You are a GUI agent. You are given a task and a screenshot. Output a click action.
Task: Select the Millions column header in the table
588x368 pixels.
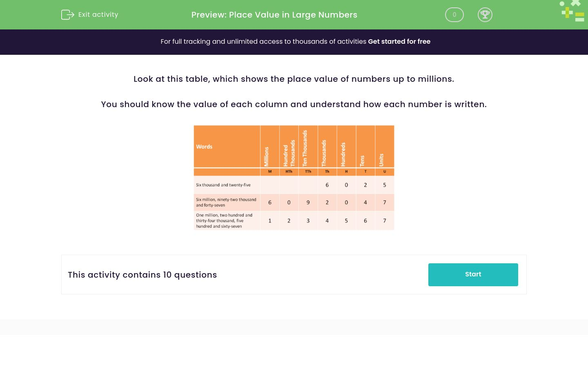tap(269, 157)
